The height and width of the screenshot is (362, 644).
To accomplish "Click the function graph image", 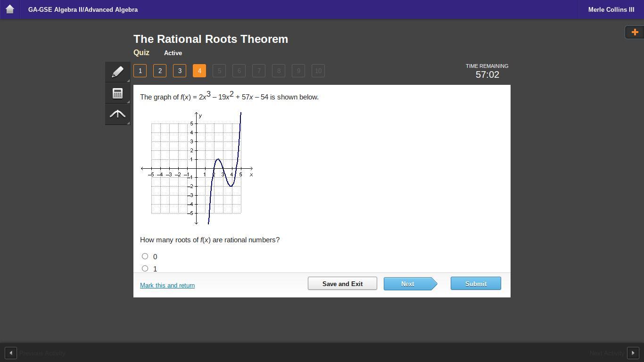I will (197, 168).
